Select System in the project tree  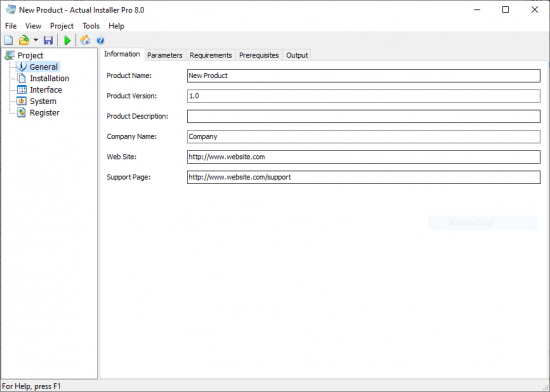[43, 101]
